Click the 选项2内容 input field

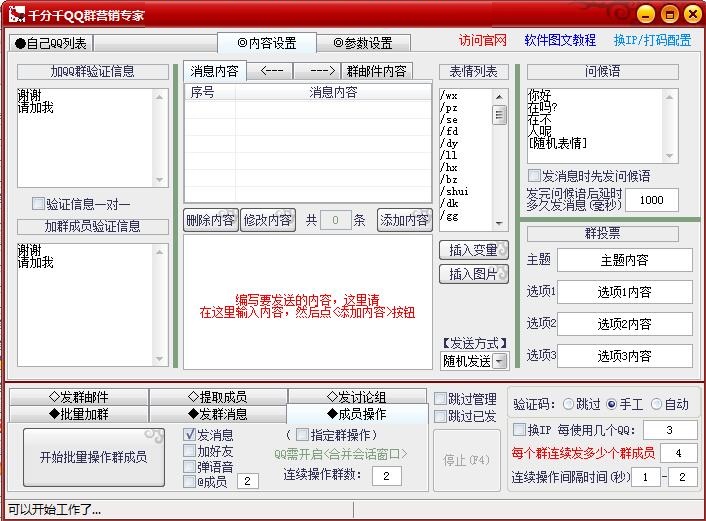click(625, 324)
